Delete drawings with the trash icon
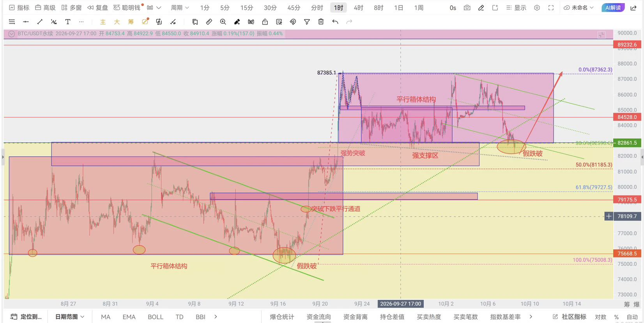 click(321, 22)
